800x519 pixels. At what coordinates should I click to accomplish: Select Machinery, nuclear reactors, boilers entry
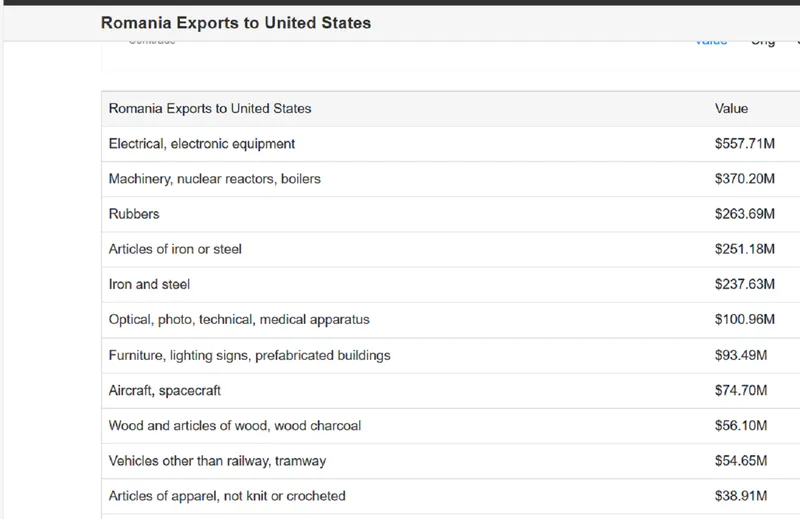pos(215,179)
